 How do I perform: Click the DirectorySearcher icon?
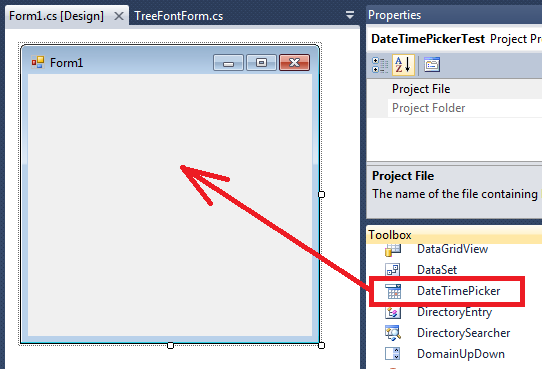coord(393,333)
